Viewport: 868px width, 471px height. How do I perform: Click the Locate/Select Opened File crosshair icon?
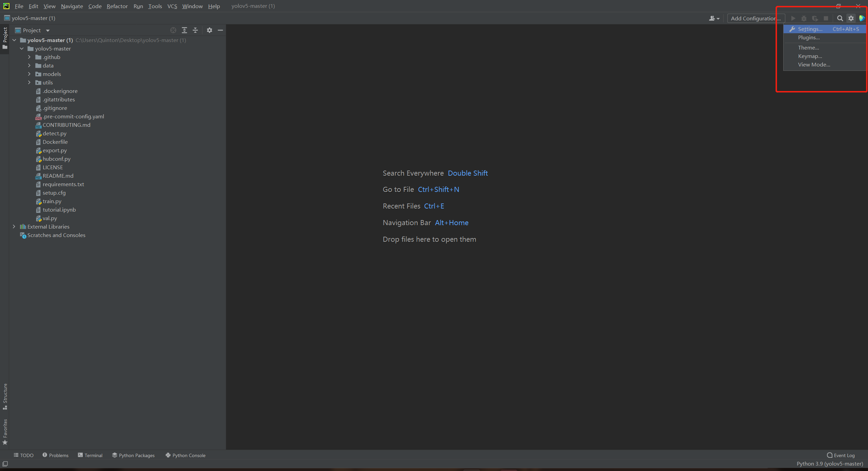[173, 30]
